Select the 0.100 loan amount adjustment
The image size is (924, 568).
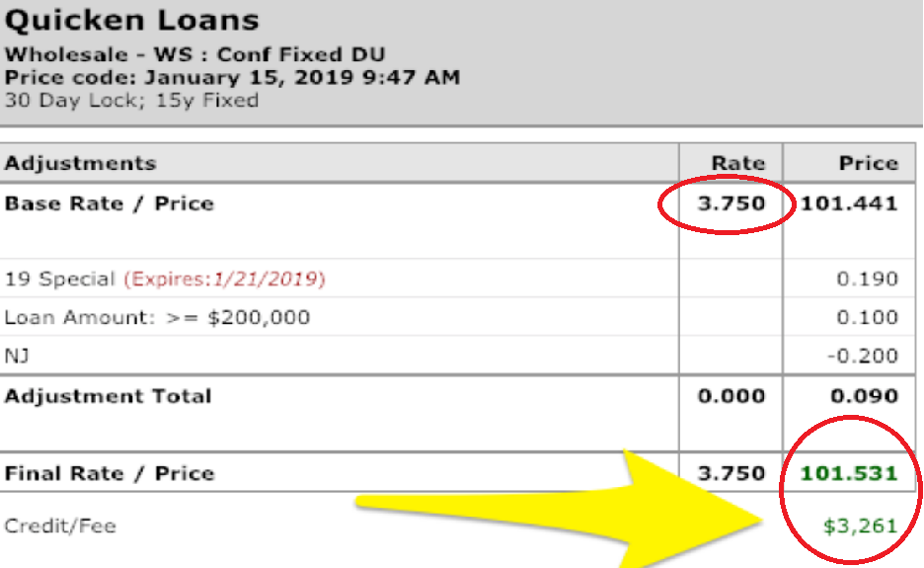tap(867, 318)
